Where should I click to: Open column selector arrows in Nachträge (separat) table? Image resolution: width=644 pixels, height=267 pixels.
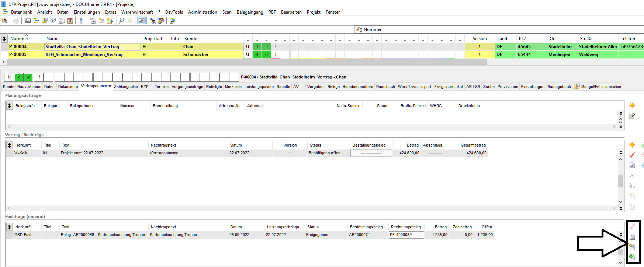click(x=10, y=227)
